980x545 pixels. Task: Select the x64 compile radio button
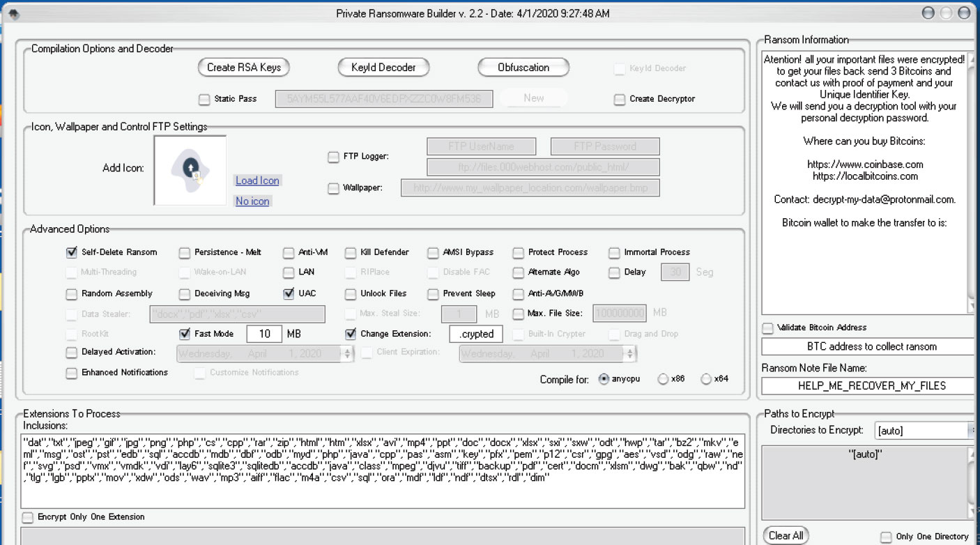pos(706,379)
